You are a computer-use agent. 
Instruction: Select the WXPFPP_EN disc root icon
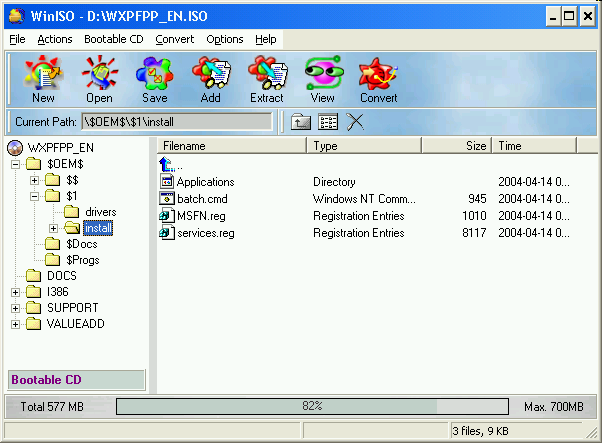point(15,148)
